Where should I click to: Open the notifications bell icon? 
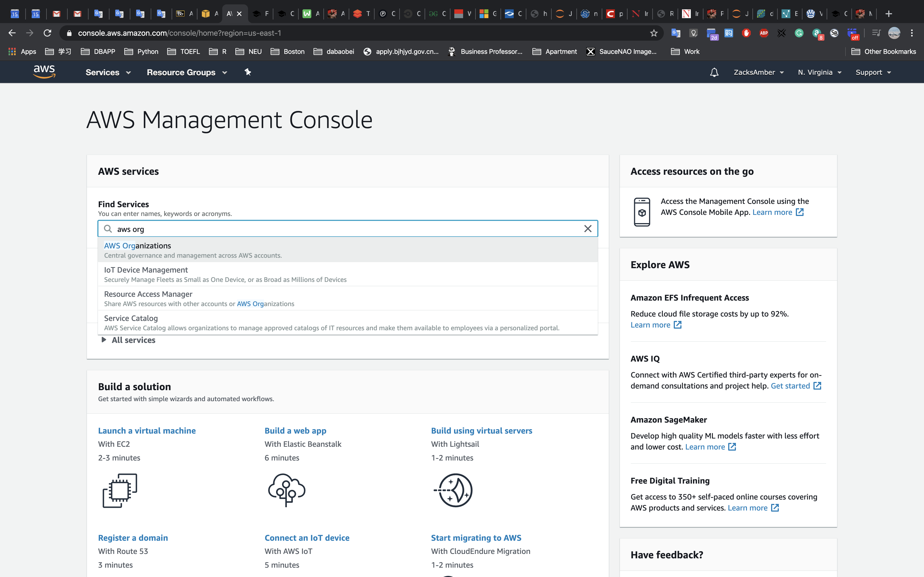click(714, 73)
